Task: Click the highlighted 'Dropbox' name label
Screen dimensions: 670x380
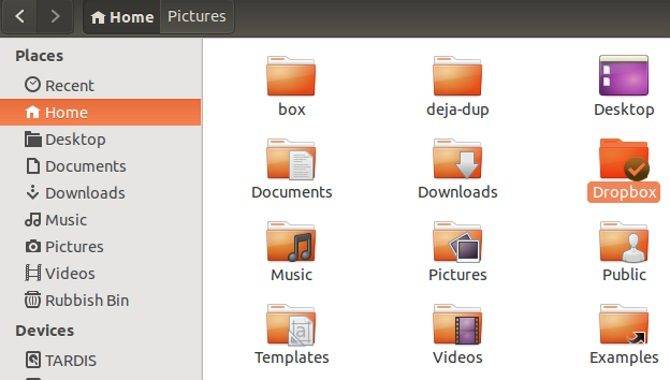Action: 624,192
